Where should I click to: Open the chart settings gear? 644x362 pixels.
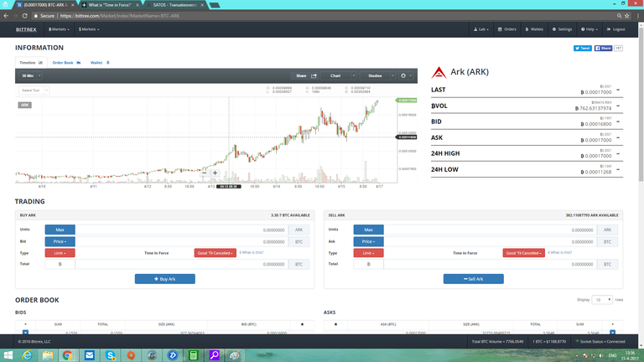405,76
